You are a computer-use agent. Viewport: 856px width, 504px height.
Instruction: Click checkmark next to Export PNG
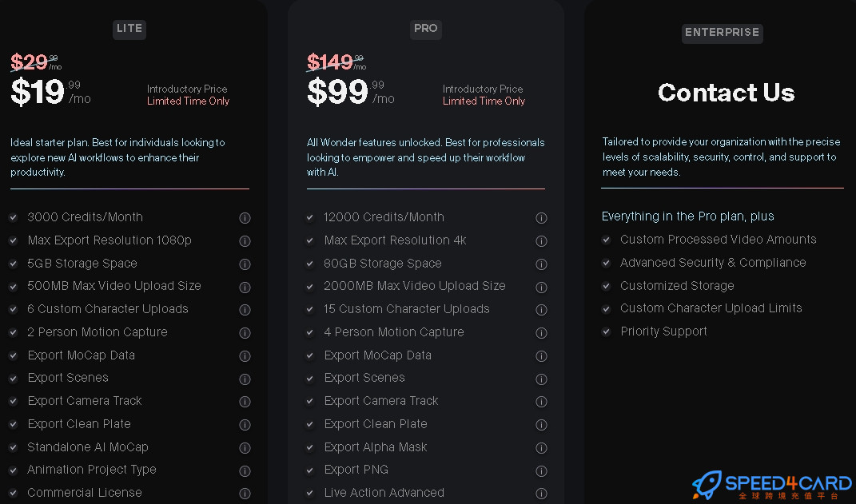pyautogui.click(x=309, y=470)
